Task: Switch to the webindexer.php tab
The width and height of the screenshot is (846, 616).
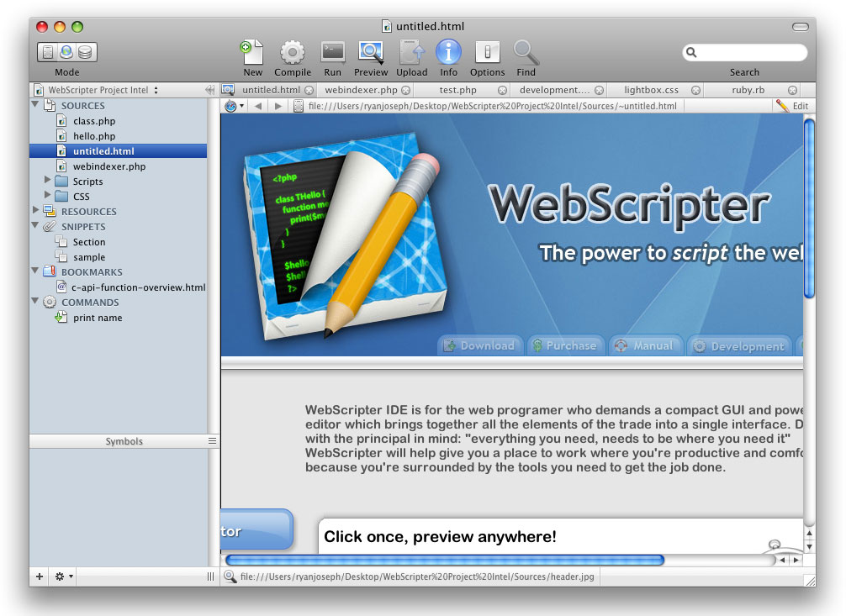Action: coord(361,90)
